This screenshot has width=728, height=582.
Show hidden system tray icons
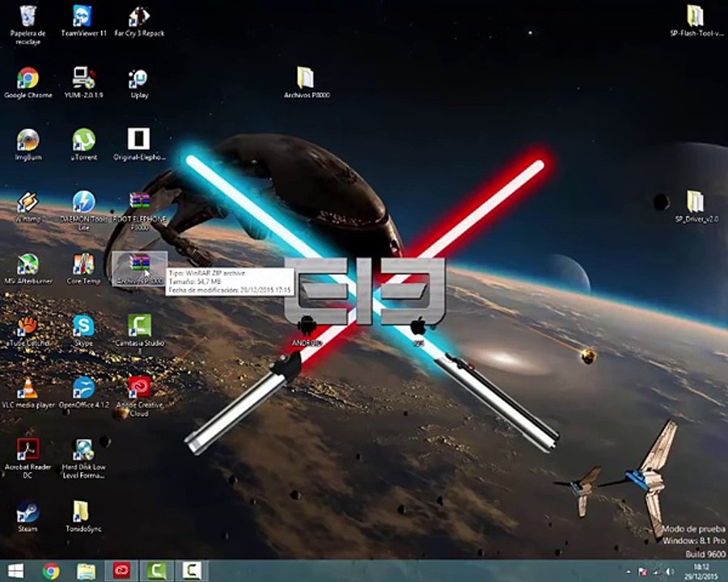coord(629,571)
